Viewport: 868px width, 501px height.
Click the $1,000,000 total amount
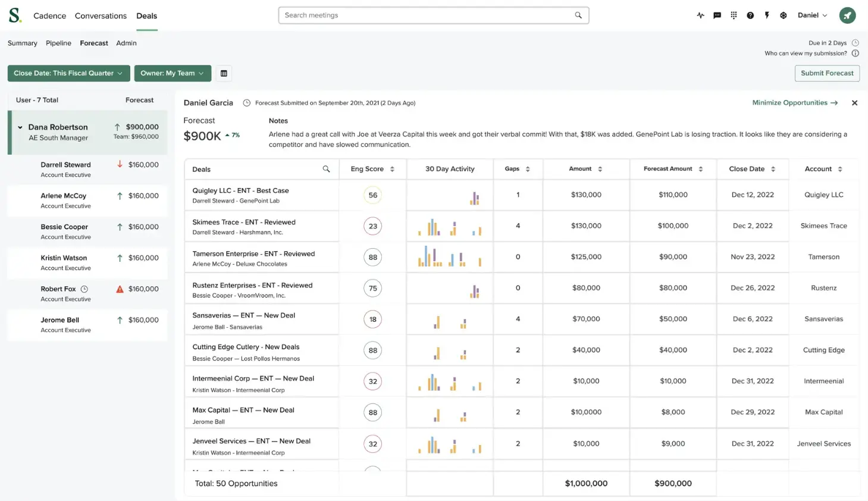pos(586,484)
